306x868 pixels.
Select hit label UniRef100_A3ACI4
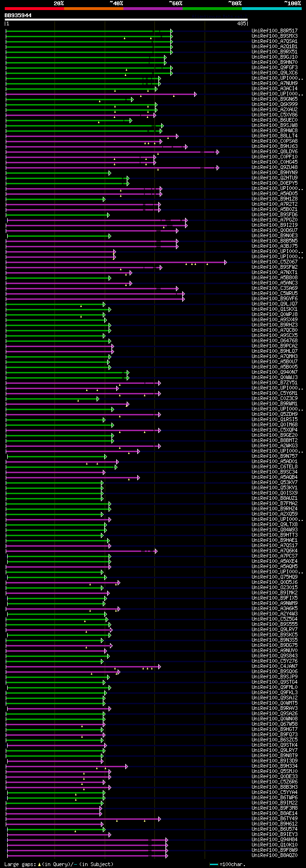coord(274,89)
